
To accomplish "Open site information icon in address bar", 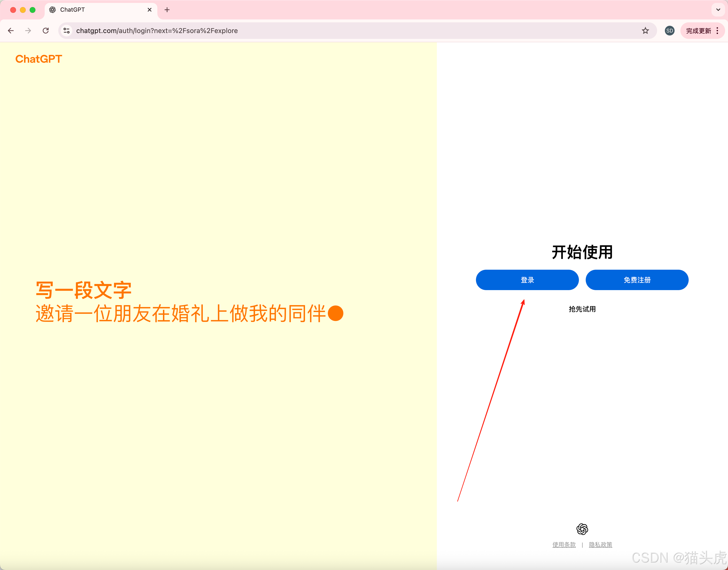I will (x=67, y=31).
